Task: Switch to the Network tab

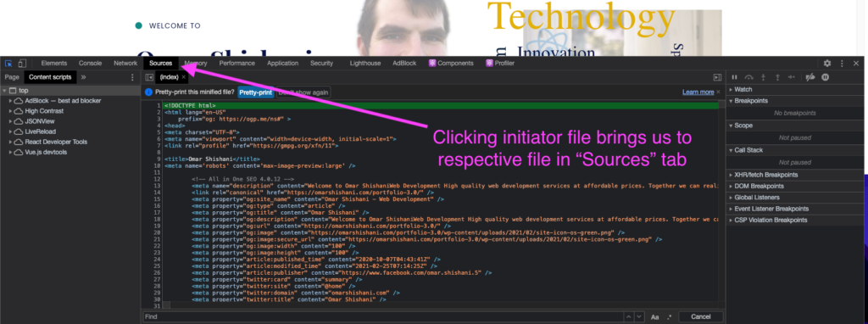Action: [125, 63]
